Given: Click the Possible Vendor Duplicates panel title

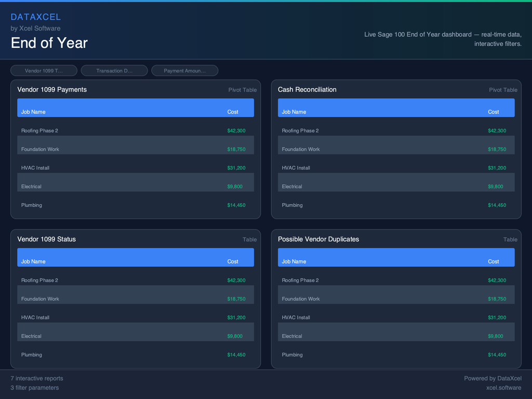Looking at the screenshot, I should point(318,239).
